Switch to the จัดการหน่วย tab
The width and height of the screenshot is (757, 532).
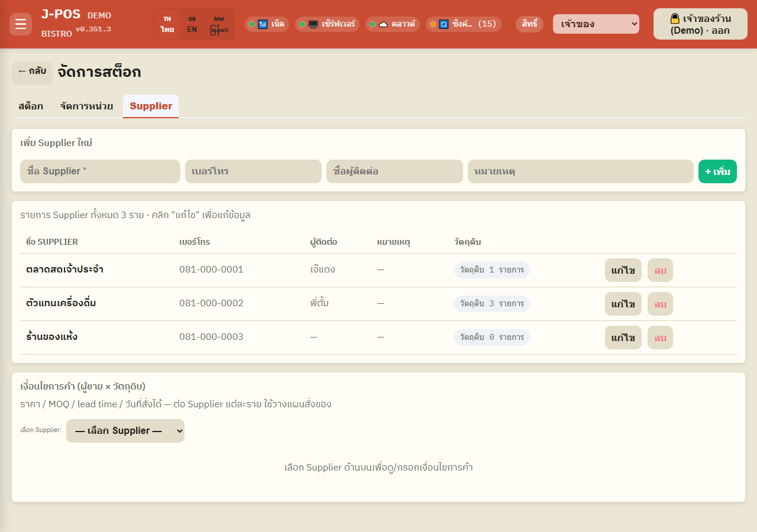click(x=86, y=106)
